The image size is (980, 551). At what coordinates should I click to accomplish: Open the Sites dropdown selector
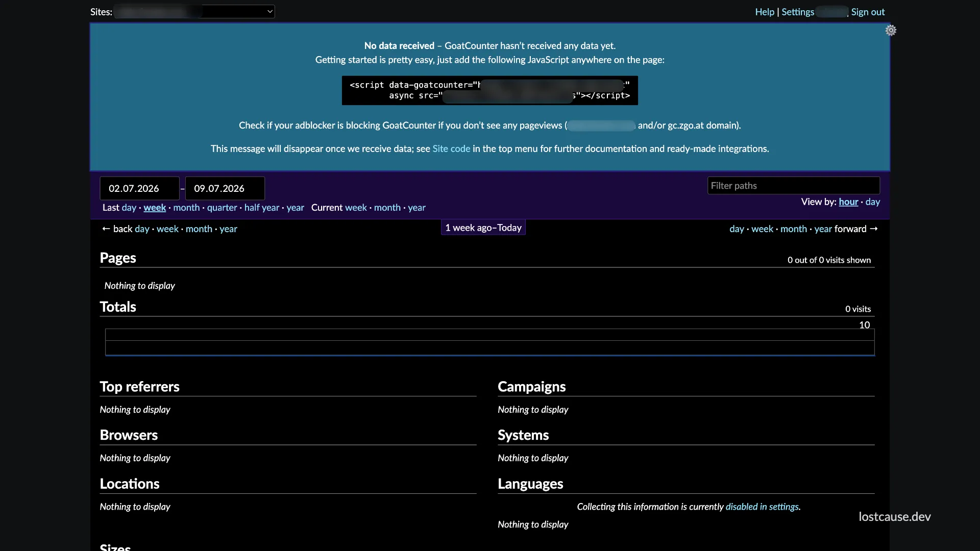tap(194, 12)
